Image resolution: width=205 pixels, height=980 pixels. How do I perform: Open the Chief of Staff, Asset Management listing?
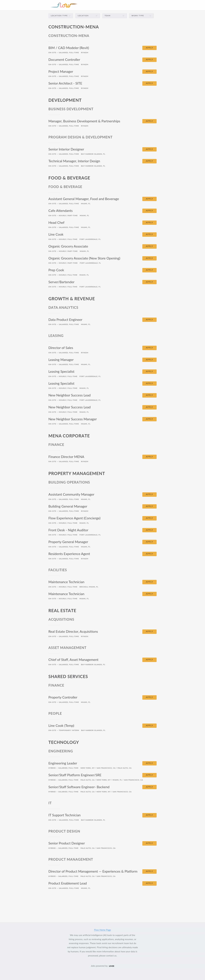click(73, 660)
